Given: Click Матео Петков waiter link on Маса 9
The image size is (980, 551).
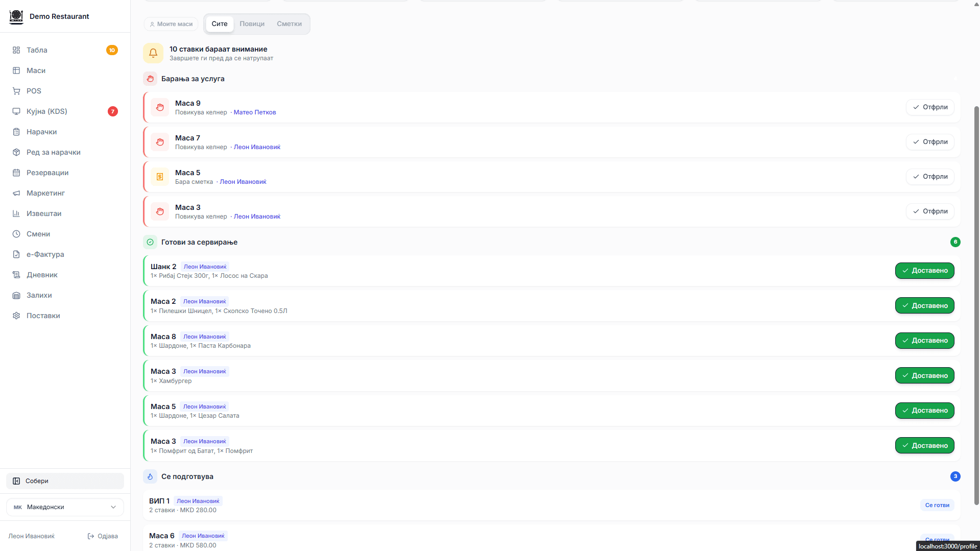Looking at the screenshot, I should click(x=255, y=112).
